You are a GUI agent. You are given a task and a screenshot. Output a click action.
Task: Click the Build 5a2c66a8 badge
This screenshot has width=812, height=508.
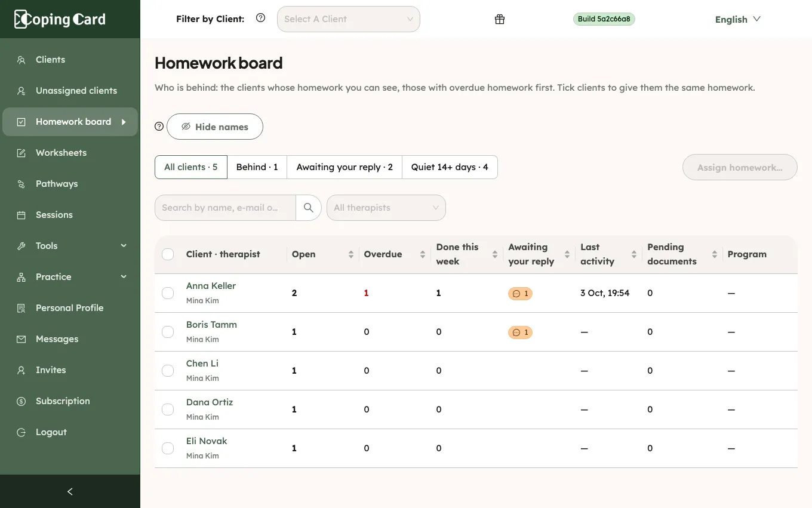click(x=604, y=19)
